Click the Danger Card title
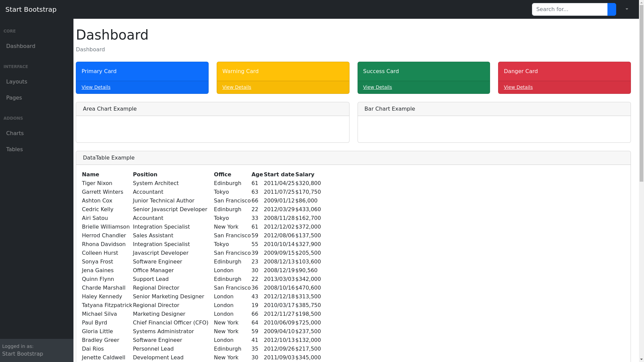Screen dimensions: 644x362 521,71
